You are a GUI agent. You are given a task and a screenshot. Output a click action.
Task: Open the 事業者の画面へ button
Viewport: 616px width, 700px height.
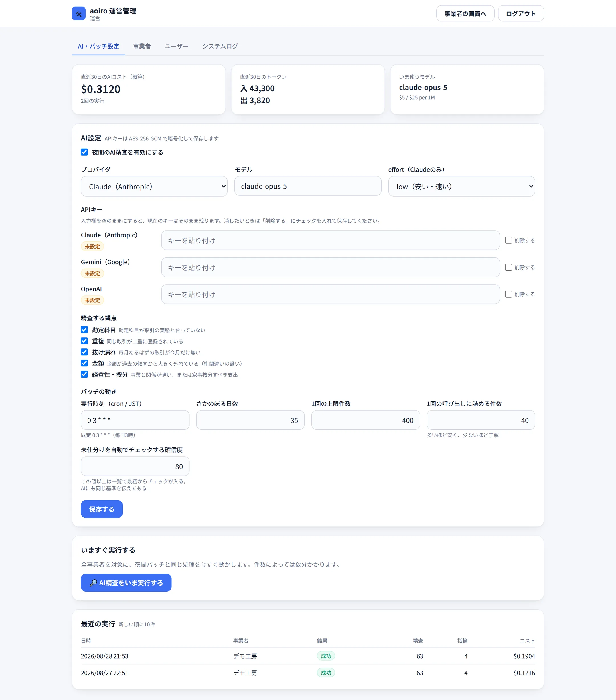[x=465, y=14]
